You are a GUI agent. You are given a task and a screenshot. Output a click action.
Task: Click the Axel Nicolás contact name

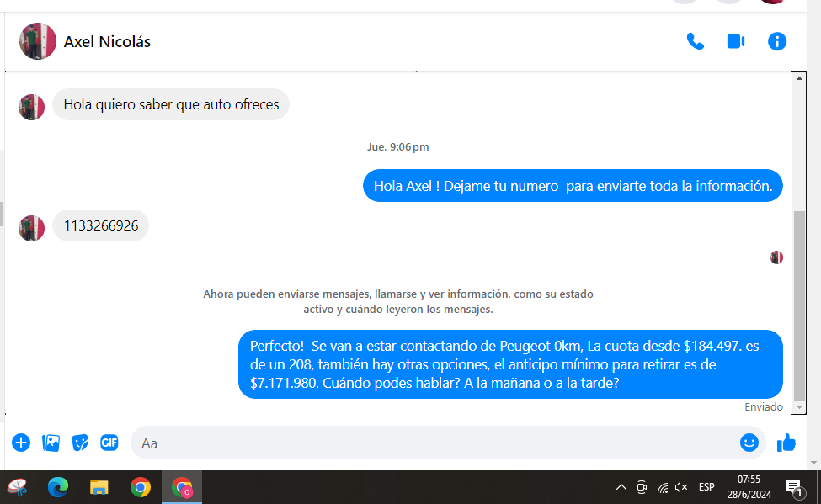point(107,41)
